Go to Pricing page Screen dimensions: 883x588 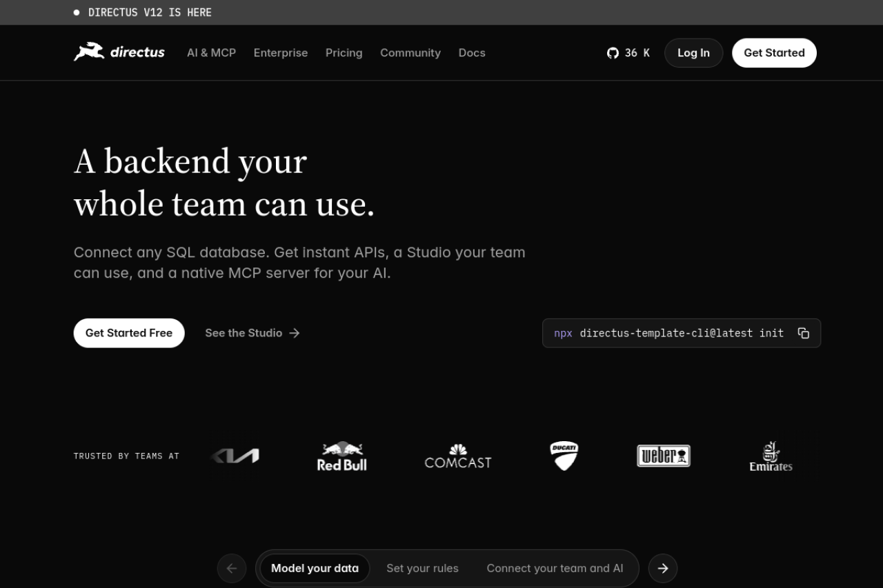344,53
